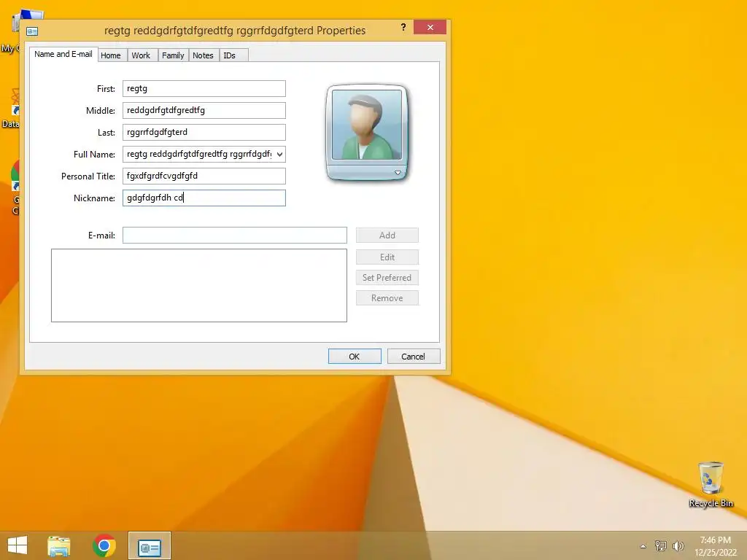
Task: Switch to the Work tab
Action: tap(141, 55)
